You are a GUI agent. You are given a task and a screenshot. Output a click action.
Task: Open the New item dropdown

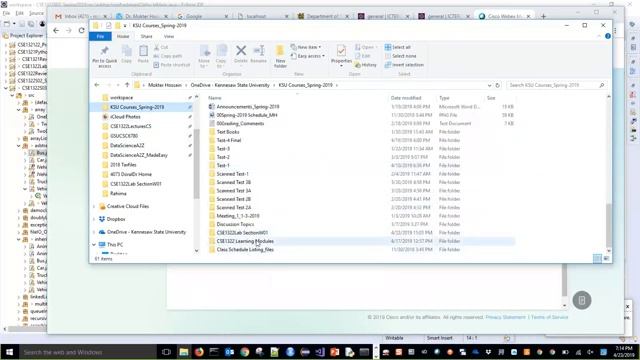[306, 47]
